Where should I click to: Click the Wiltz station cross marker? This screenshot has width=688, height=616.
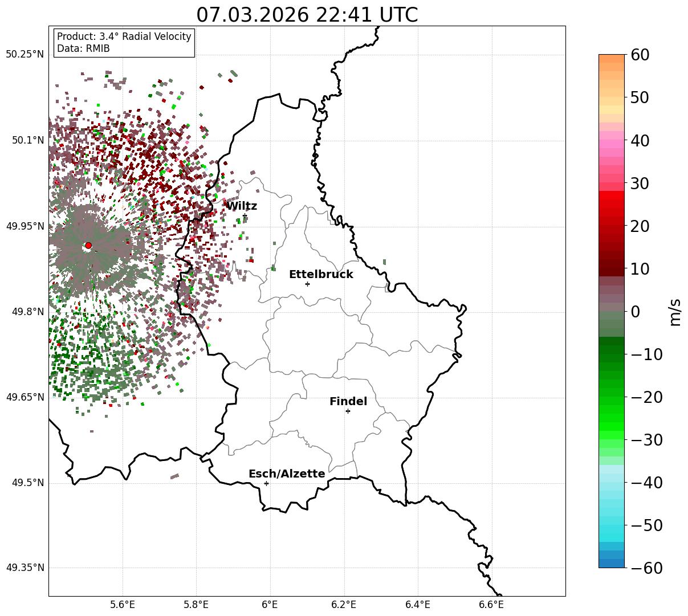tap(245, 215)
